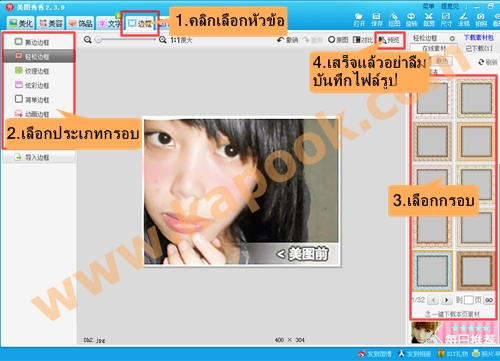
Task: Switch to the 文字 text tab
Action: 110,23
